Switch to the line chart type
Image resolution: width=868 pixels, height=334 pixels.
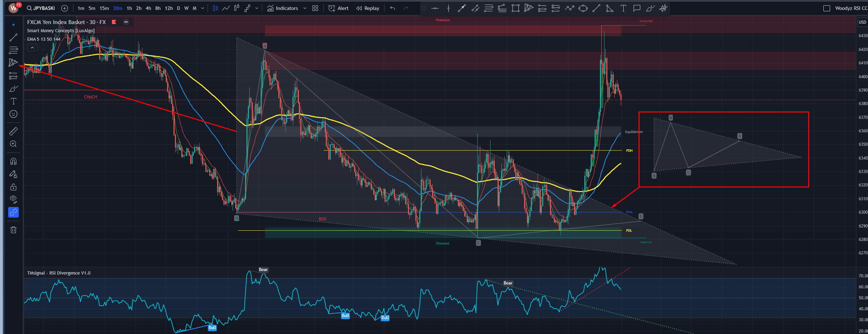226,8
